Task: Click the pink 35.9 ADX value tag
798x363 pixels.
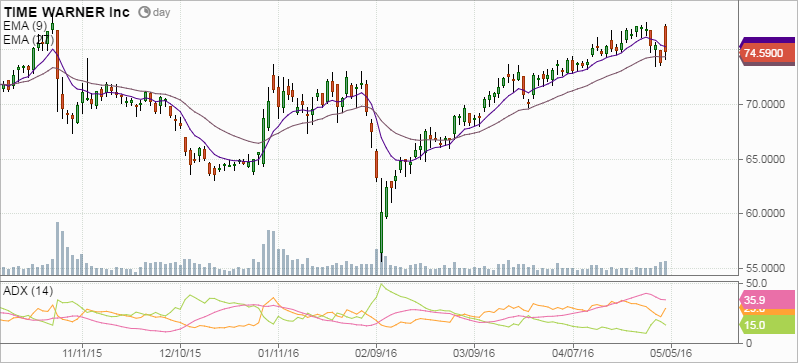Action: pyautogui.click(x=766, y=299)
